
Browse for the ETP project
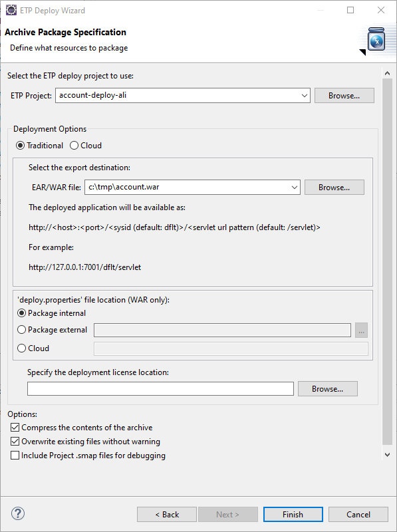pos(344,96)
